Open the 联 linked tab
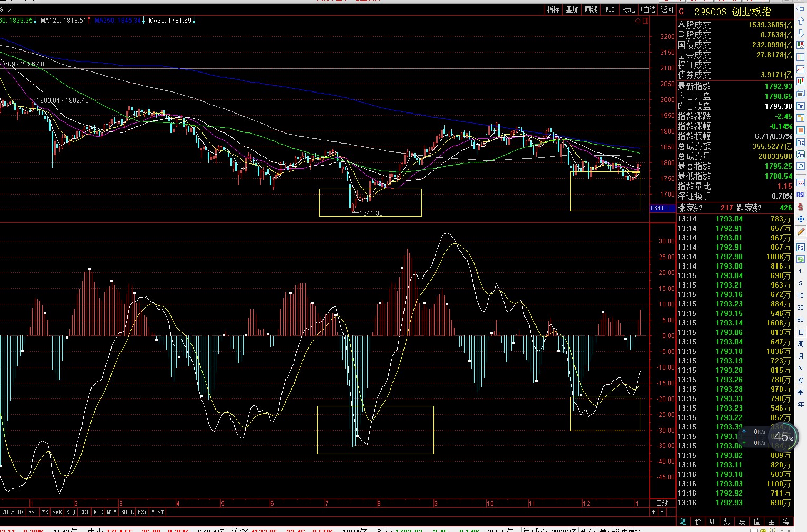Viewport: 807px width, 532px height. (x=742, y=521)
